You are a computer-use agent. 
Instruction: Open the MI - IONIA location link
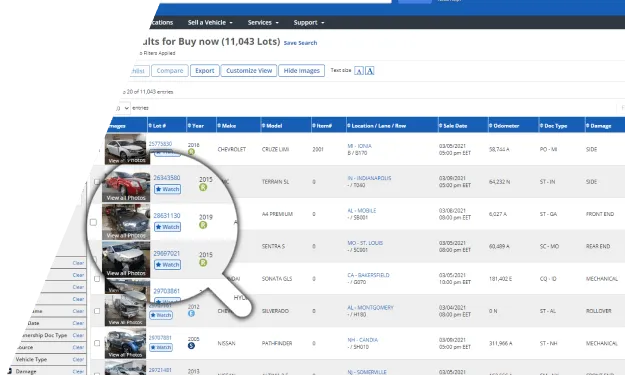(360, 146)
